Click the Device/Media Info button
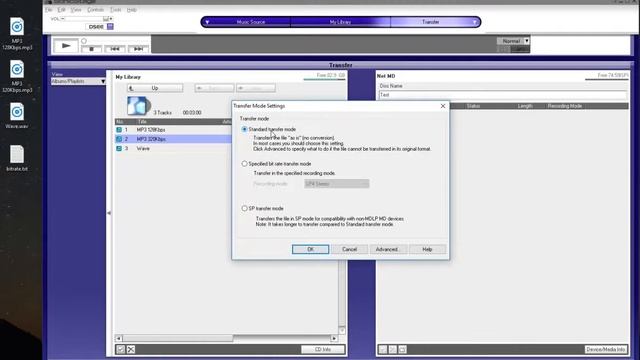The image size is (640, 360). tap(606, 349)
